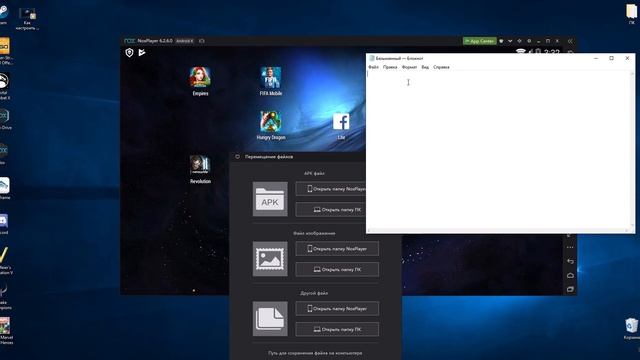Image resolution: width=640 pixels, height=360 pixels.
Task: Click the three-dots more icon in NoxPlayer sidebar
Action: [x=570, y=247]
